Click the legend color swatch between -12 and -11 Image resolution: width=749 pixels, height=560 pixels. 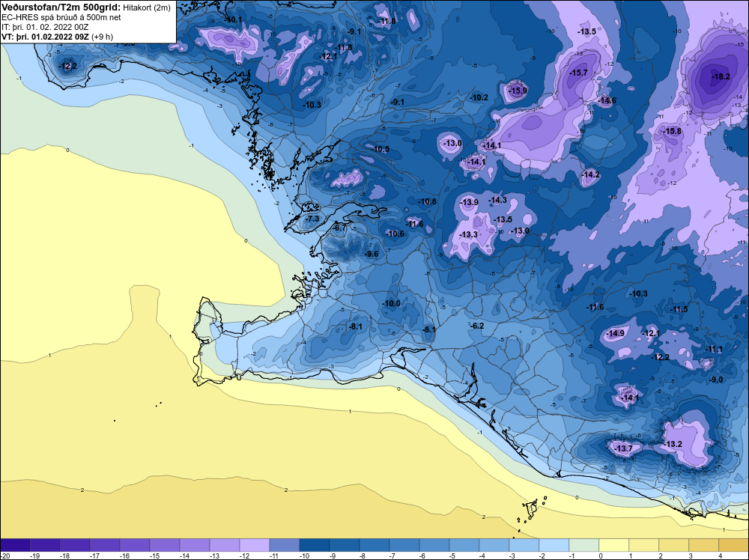tap(255, 545)
